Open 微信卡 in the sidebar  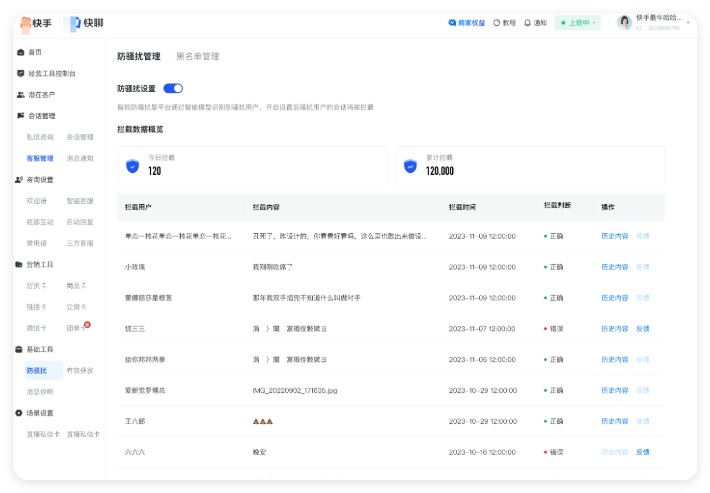pyautogui.click(x=37, y=328)
